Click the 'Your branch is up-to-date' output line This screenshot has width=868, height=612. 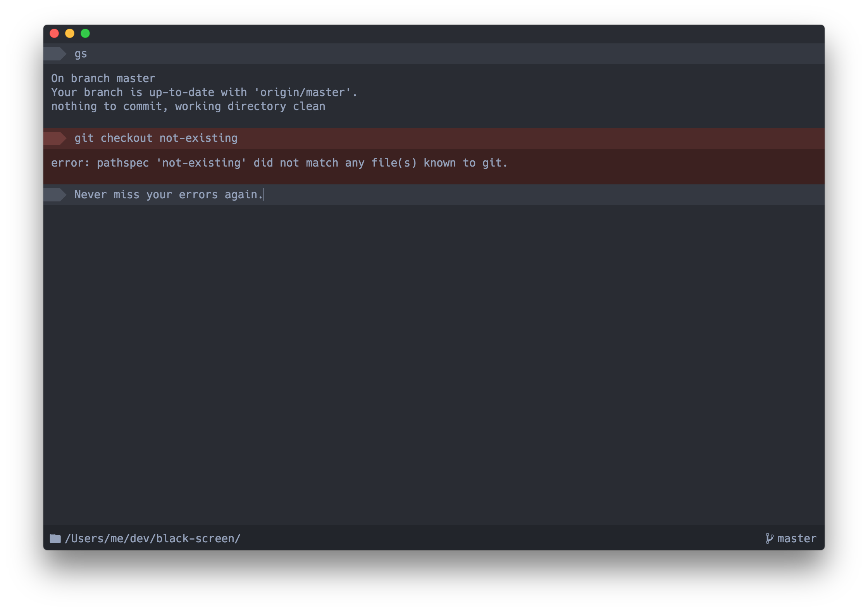click(x=204, y=93)
